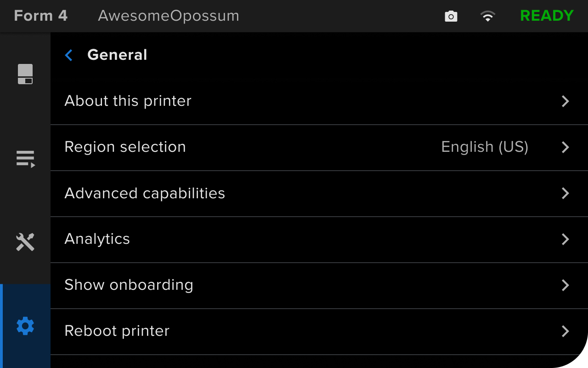Open the printer camera view

pyautogui.click(x=451, y=16)
